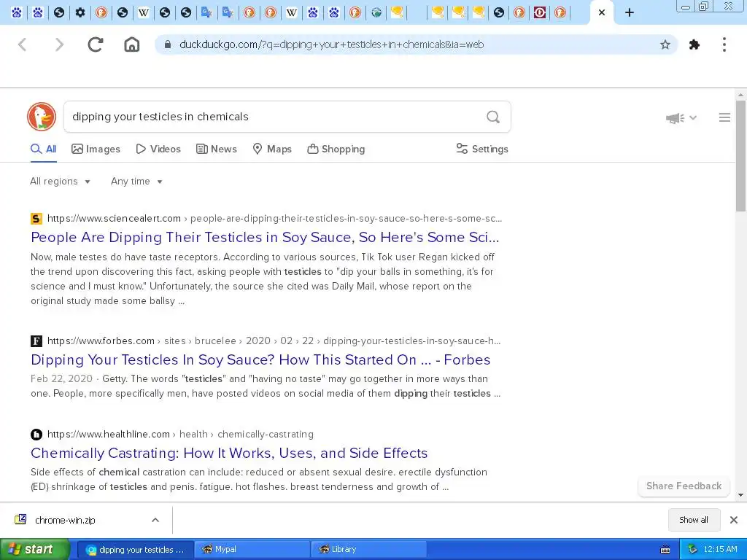Image resolution: width=747 pixels, height=560 pixels.
Task: Select the All results tab
Action: coord(43,149)
